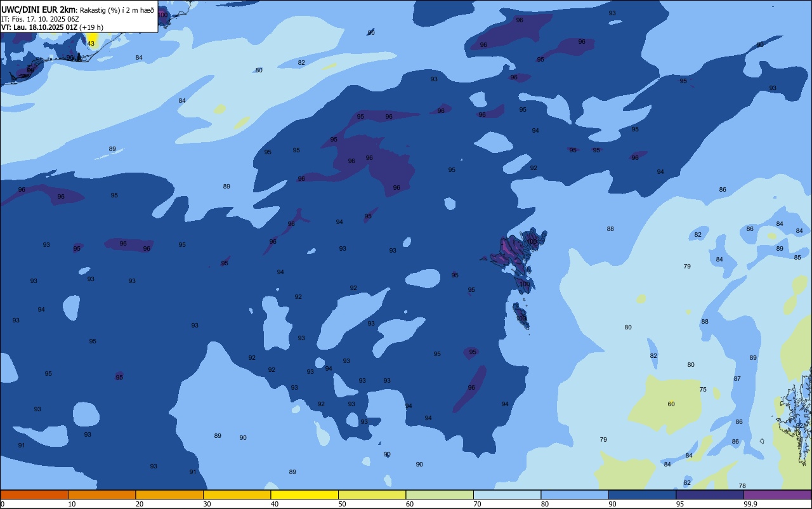Click the legend tick label '10'
The image size is (812, 509).
(72, 504)
